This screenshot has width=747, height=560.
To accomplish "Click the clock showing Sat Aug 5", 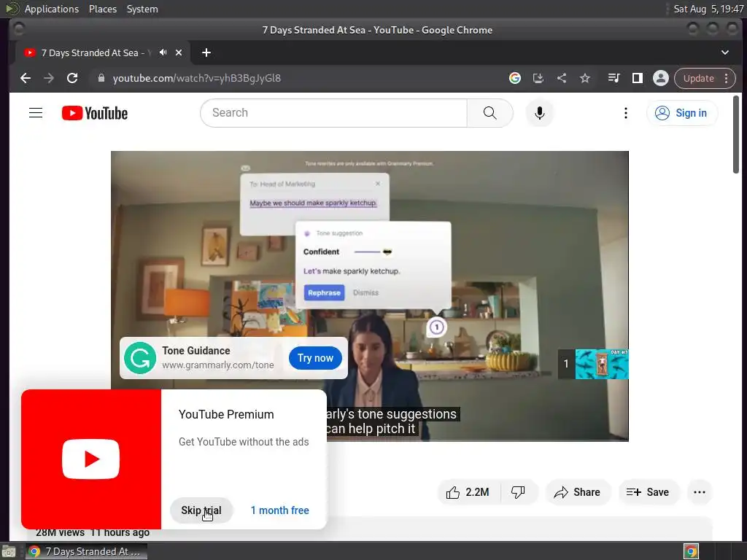I will tap(708, 9).
